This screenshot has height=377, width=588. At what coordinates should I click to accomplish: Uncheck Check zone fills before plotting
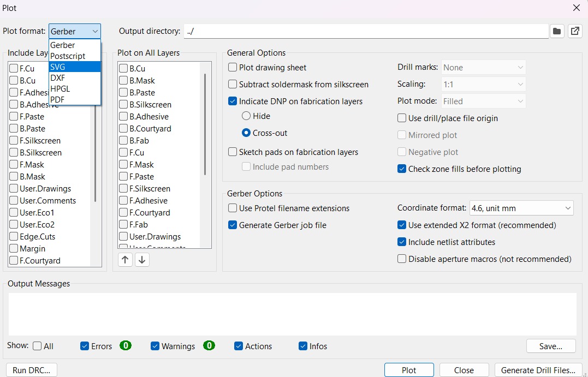click(x=402, y=169)
